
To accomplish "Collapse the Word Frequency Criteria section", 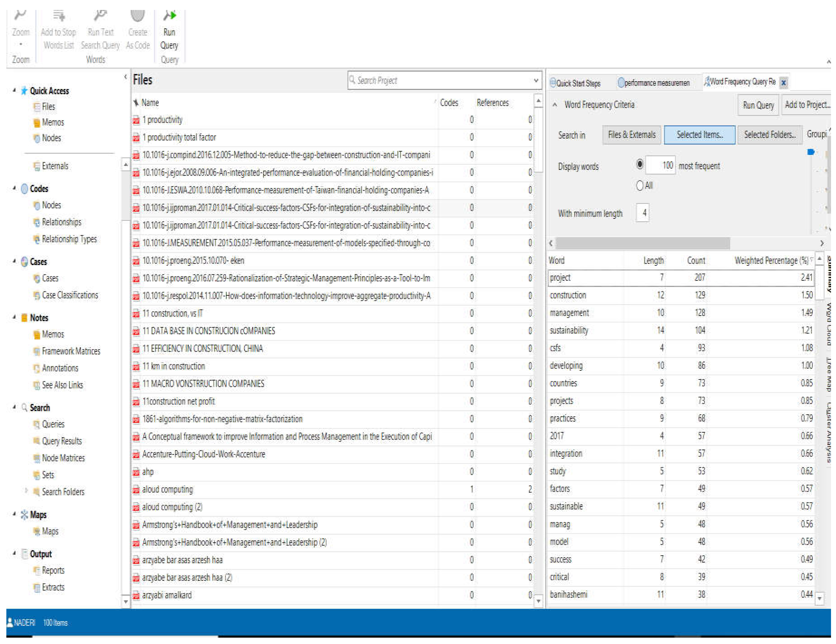I will 555,105.
